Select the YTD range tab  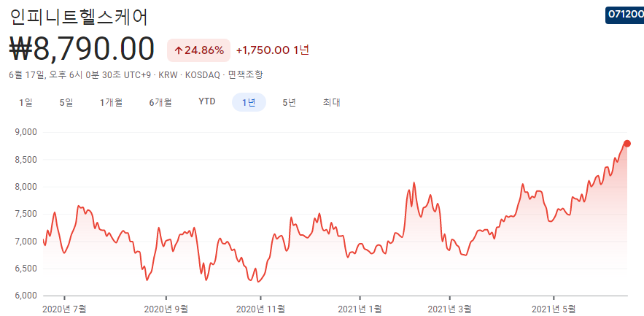[207, 102]
